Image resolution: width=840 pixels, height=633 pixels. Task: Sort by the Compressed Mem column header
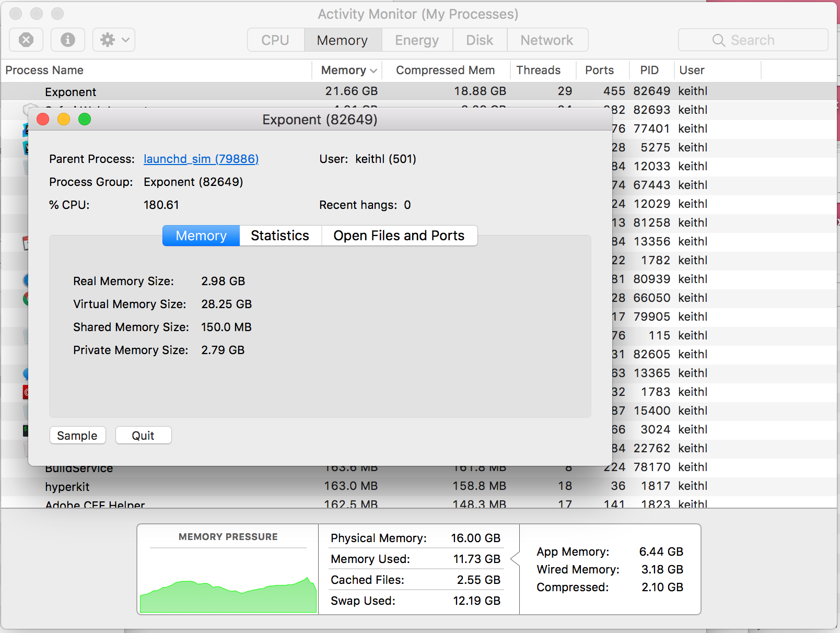pyautogui.click(x=445, y=70)
